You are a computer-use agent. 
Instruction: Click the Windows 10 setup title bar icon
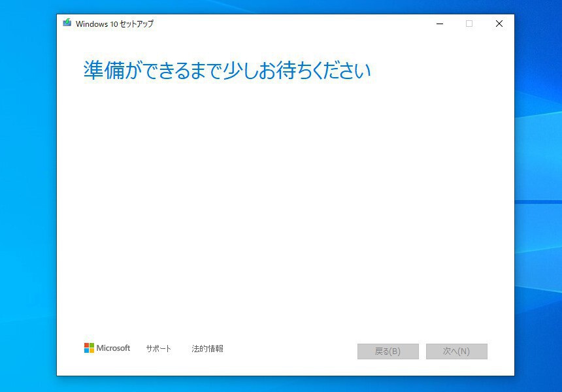pos(67,23)
